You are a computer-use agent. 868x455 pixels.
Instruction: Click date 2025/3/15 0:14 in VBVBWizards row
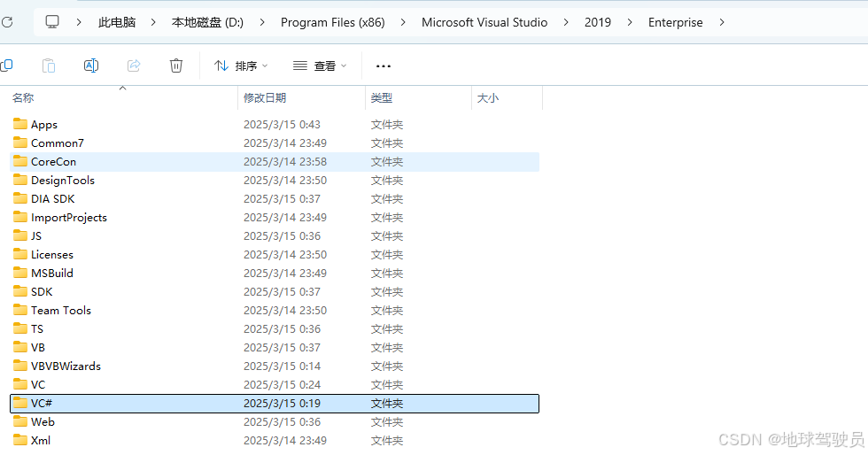282,366
